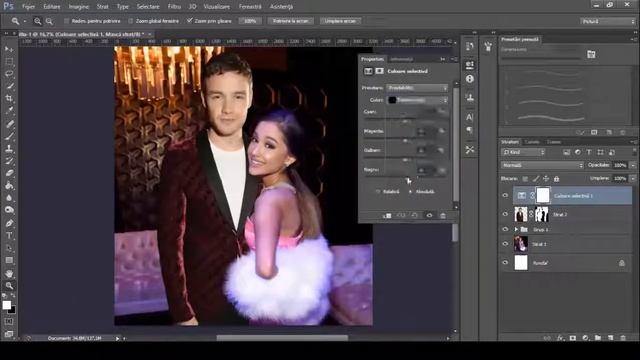Click the zoom-in magnifier in options bar
This screenshot has width=640, height=360.
(38, 21)
